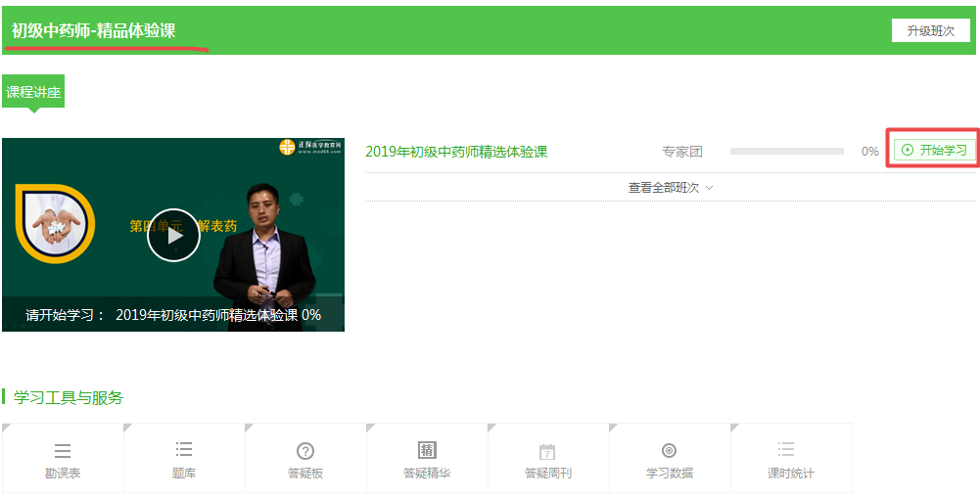This screenshot has height=498, width=980.
Task: Click the 开始学习 start learning button
Action: 934,150
